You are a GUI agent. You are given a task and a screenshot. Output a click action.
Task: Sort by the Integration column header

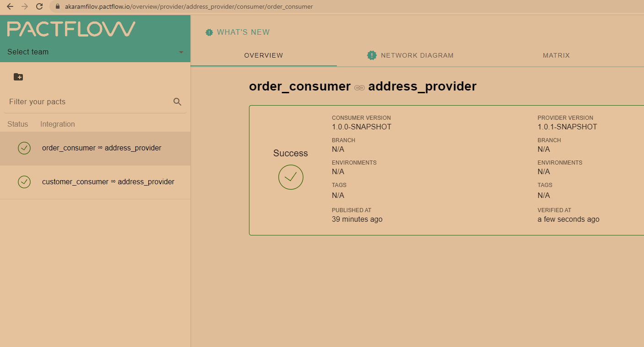(x=58, y=124)
